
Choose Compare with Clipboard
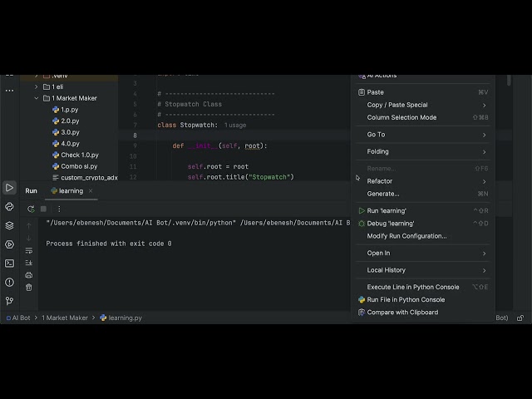point(423,313)
